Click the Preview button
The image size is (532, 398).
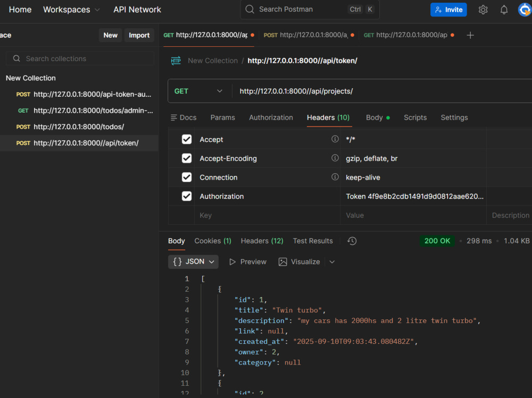click(248, 262)
